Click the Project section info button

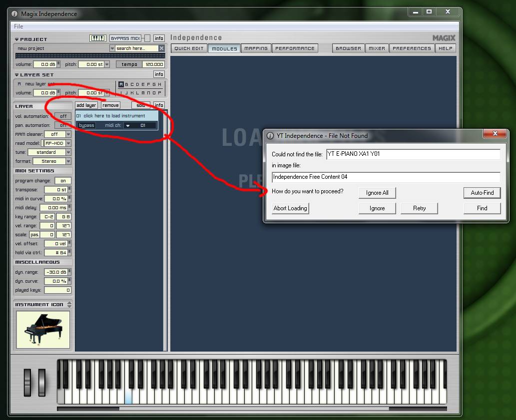tap(159, 38)
